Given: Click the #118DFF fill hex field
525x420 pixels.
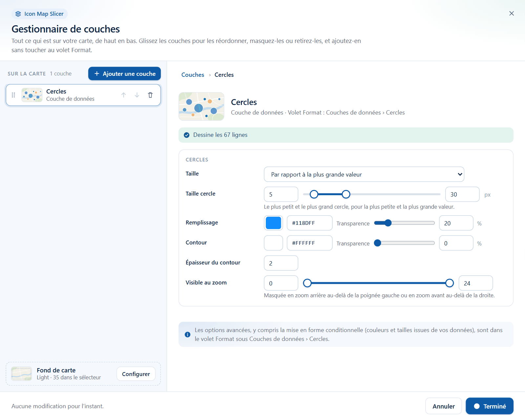Looking at the screenshot, I should pyautogui.click(x=309, y=223).
